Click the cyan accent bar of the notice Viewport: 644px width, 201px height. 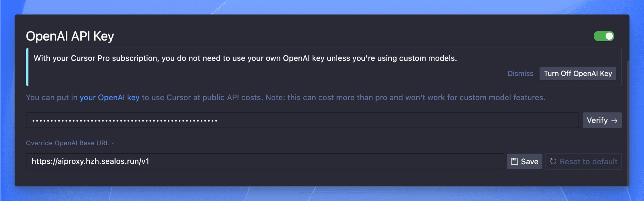tap(27, 67)
